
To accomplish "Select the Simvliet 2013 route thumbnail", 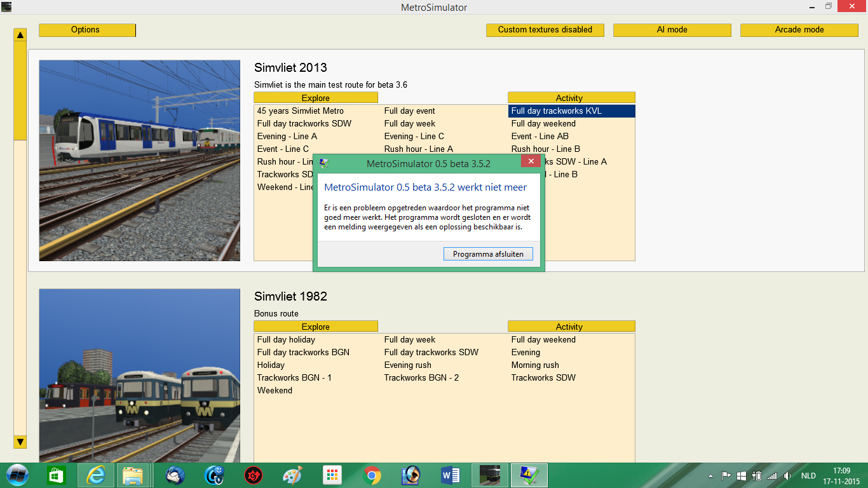I will coord(140,161).
